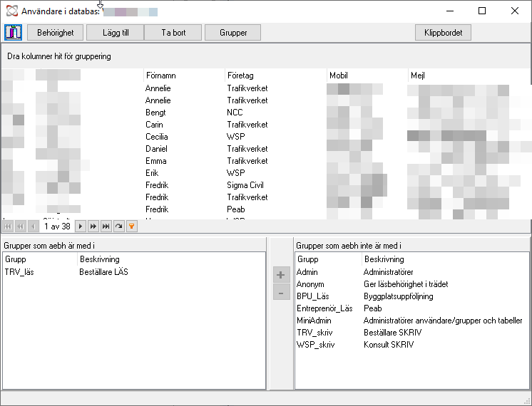This screenshot has height=406, width=532.
Task: Click the Klippbordet button
Action: [443, 33]
